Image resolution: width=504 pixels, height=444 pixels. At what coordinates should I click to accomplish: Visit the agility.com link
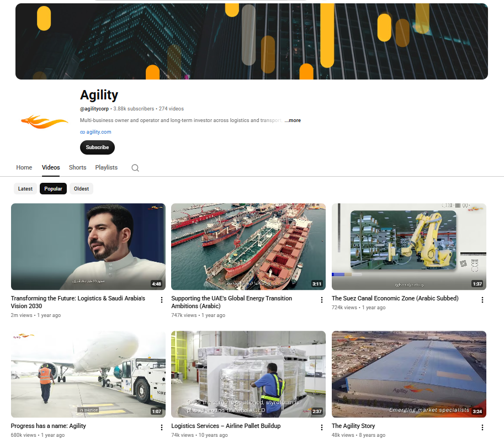pyautogui.click(x=96, y=132)
